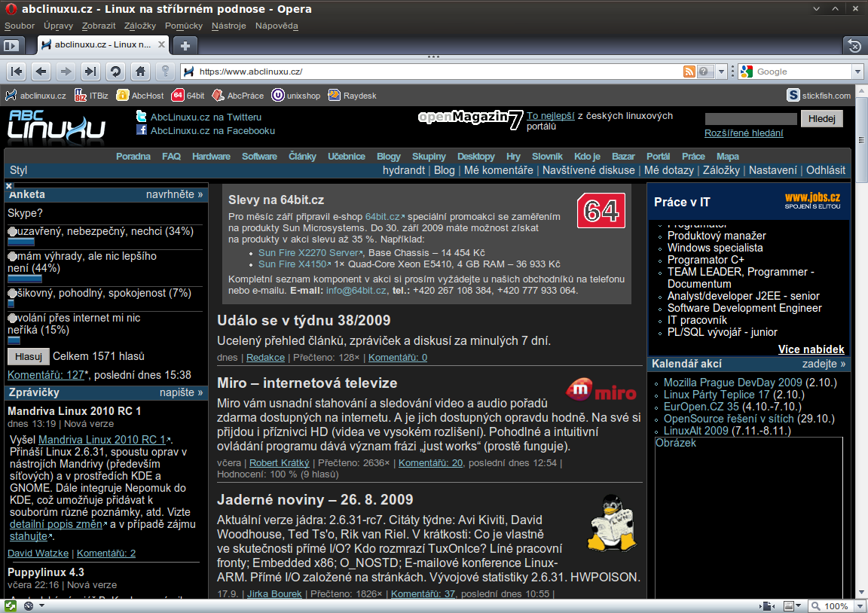Viewport: 868px width, 613px height.
Task: Open the Mozilla Prague DevDay 2009 link
Action: pyautogui.click(x=732, y=383)
